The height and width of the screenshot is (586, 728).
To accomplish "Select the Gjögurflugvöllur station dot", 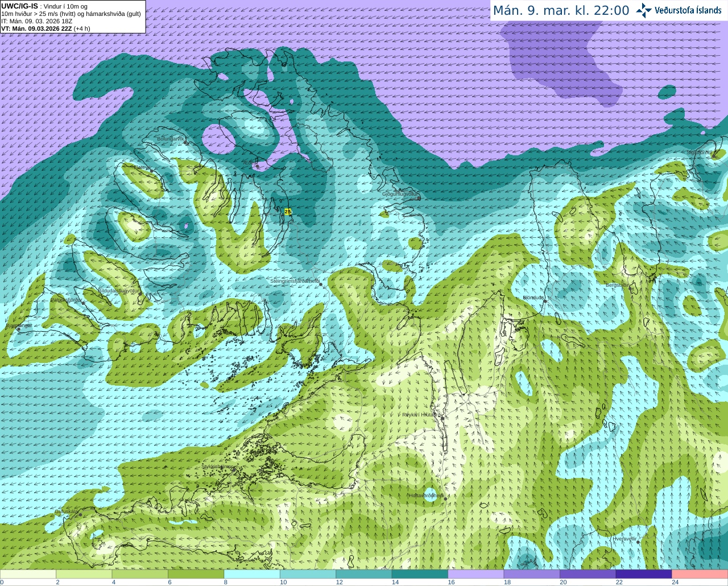I will (x=419, y=198).
